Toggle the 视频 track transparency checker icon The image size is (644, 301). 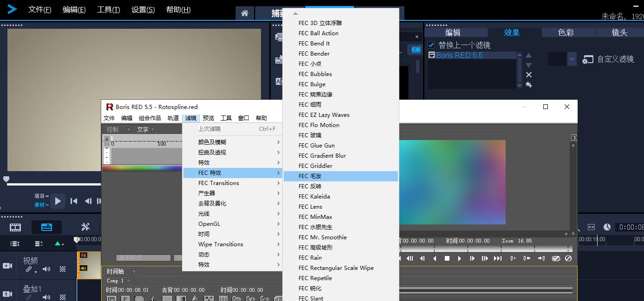(x=63, y=269)
